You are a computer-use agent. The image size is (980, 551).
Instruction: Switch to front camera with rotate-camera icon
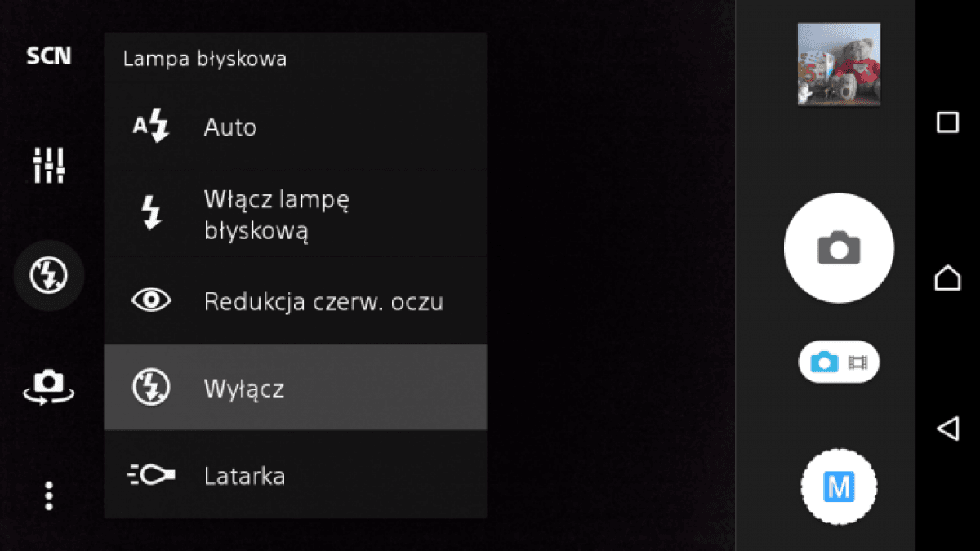pyautogui.click(x=48, y=385)
